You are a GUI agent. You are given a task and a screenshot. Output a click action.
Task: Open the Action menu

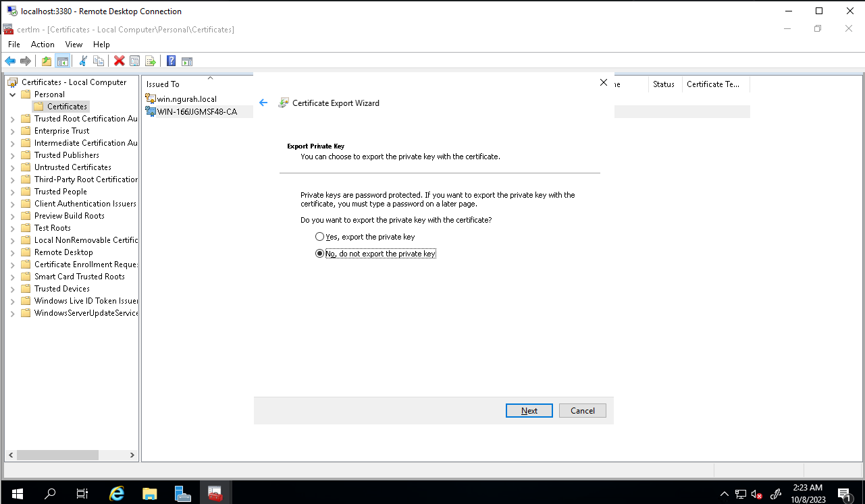[x=43, y=45]
